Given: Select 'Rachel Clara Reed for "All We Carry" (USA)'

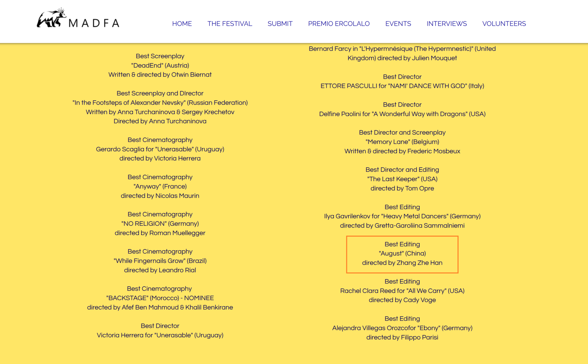Looking at the screenshot, I should pos(402,291).
